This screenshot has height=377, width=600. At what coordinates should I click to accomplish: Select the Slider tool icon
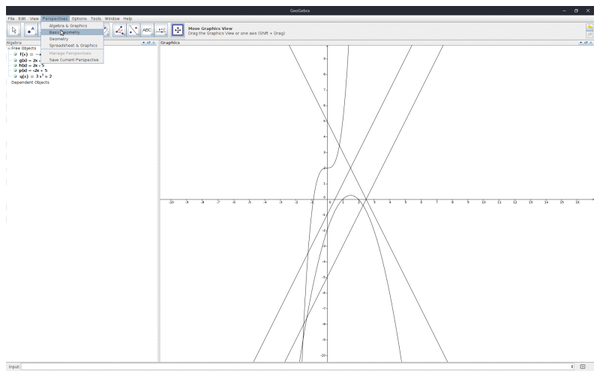pyautogui.click(x=161, y=30)
